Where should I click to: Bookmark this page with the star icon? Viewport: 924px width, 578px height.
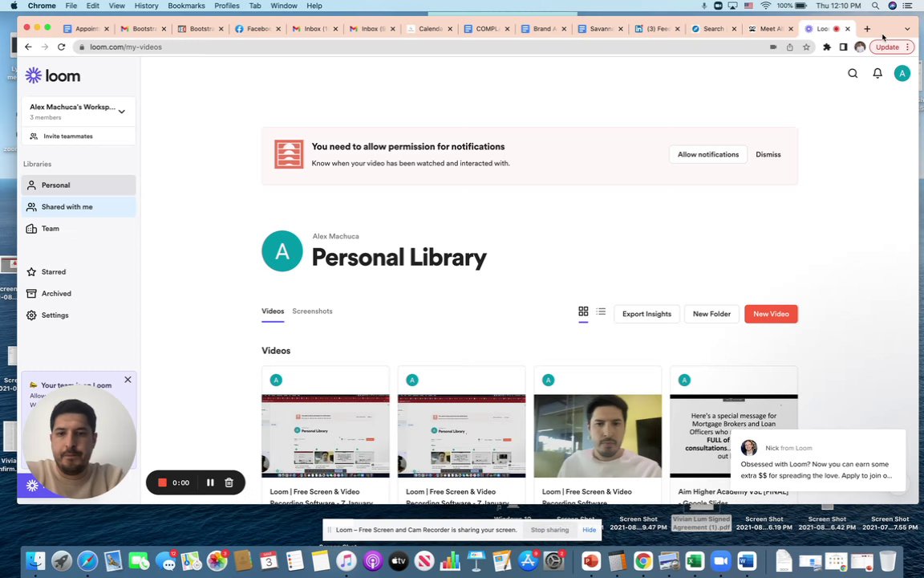[x=806, y=47]
